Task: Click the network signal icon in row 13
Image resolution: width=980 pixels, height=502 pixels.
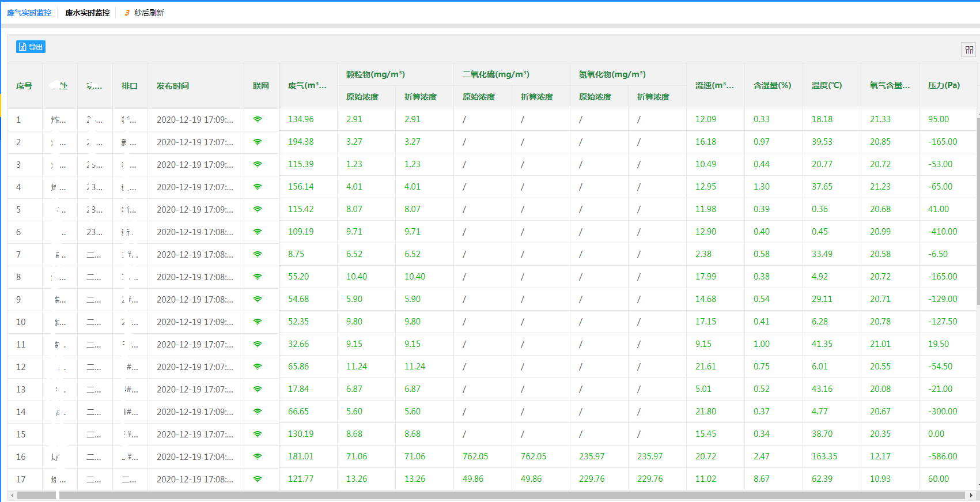Action: (x=258, y=389)
